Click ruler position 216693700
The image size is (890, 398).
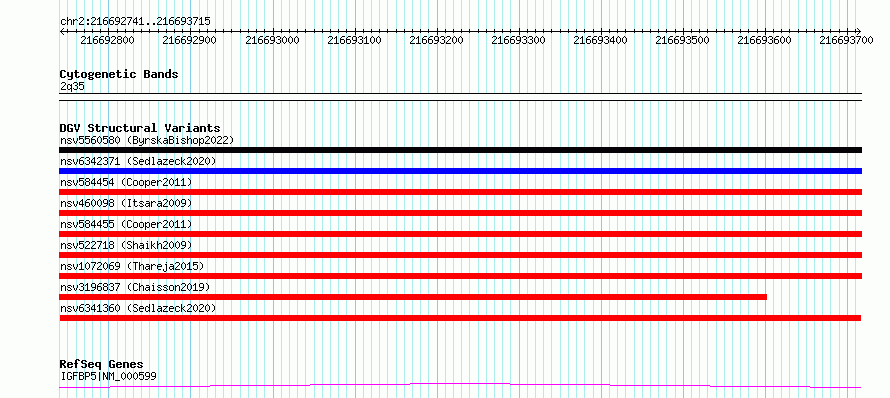click(846, 40)
